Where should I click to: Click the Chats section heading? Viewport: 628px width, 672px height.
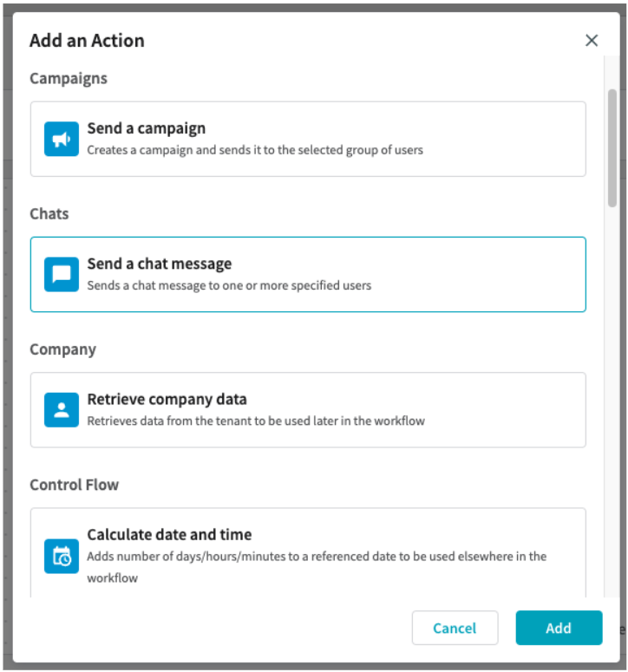[49, 213]
